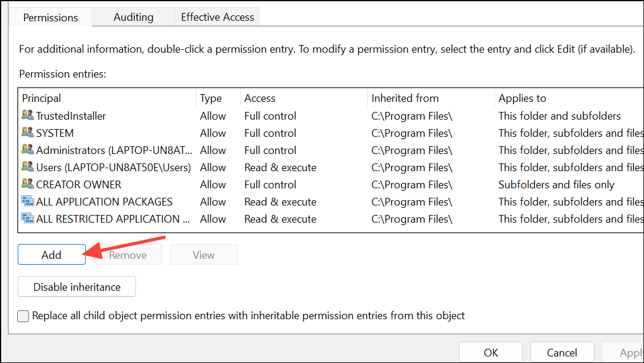Confirm with the OK button
Image resolution: width=644 pixels, height=363 pixels.
(491, 352)
